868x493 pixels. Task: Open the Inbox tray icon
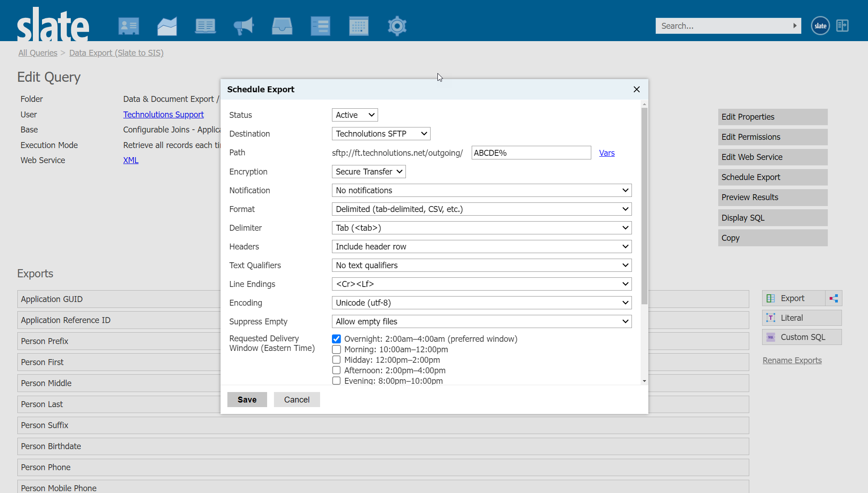click(282, 26)
